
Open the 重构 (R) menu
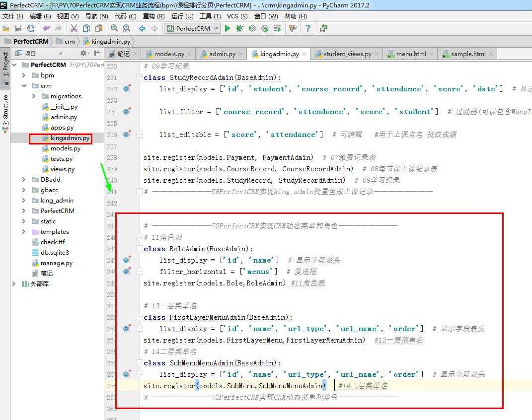153,16
